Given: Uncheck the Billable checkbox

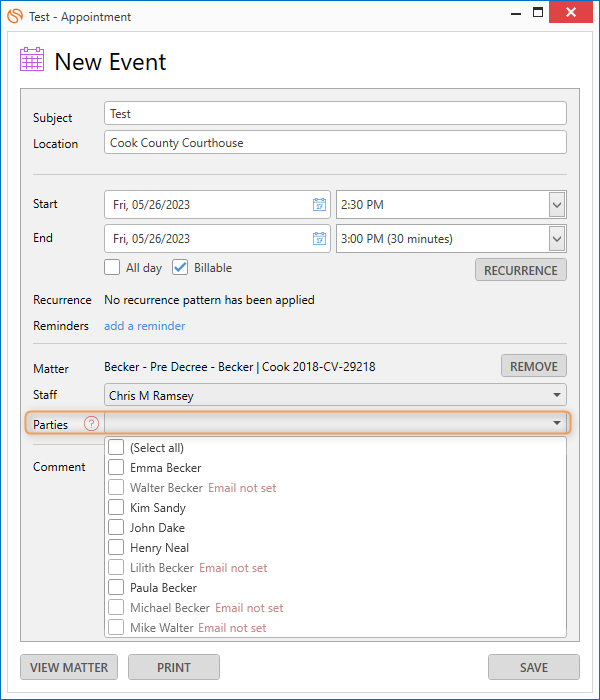Looking at the screenshot, I should click(x=180, y=267).
